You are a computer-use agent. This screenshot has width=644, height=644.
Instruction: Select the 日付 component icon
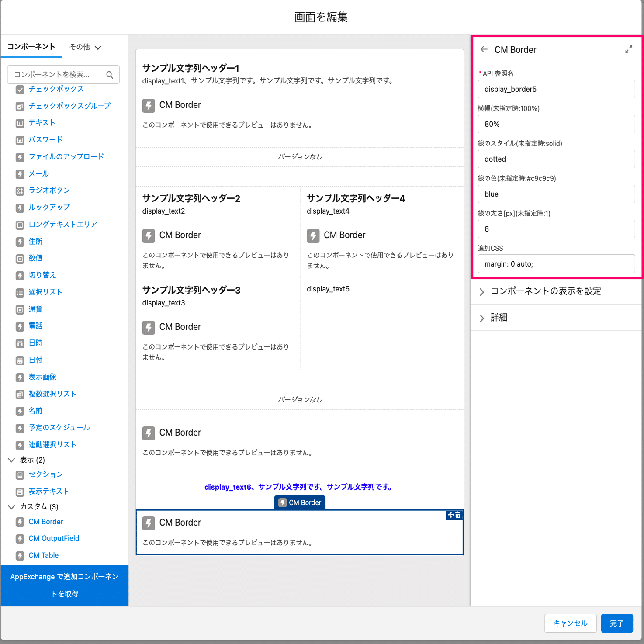click(x=21, y=360)
